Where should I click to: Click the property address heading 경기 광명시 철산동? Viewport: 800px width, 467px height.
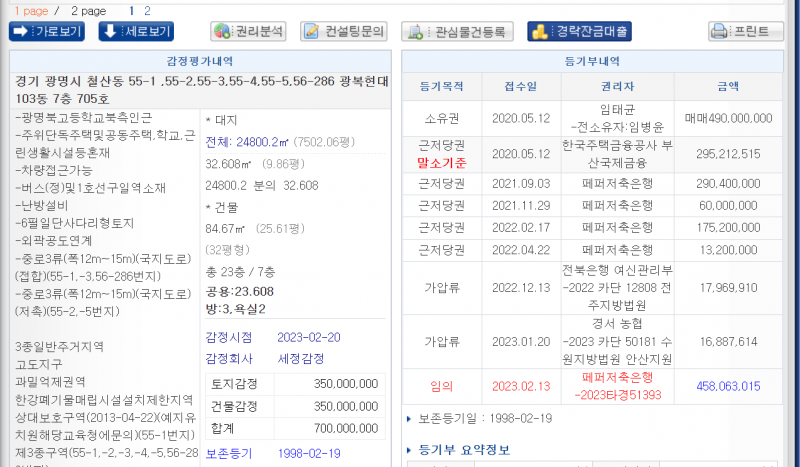click(202, 90)
